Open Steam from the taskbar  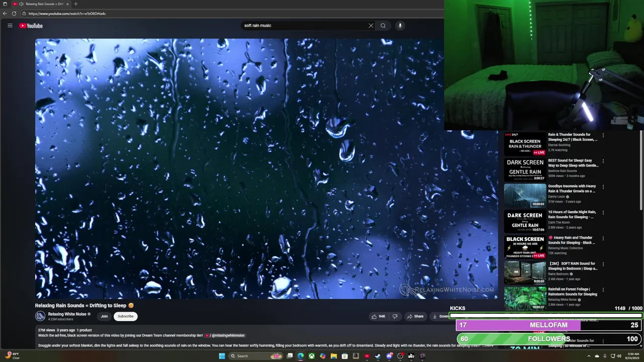click(x=378, y=356)
